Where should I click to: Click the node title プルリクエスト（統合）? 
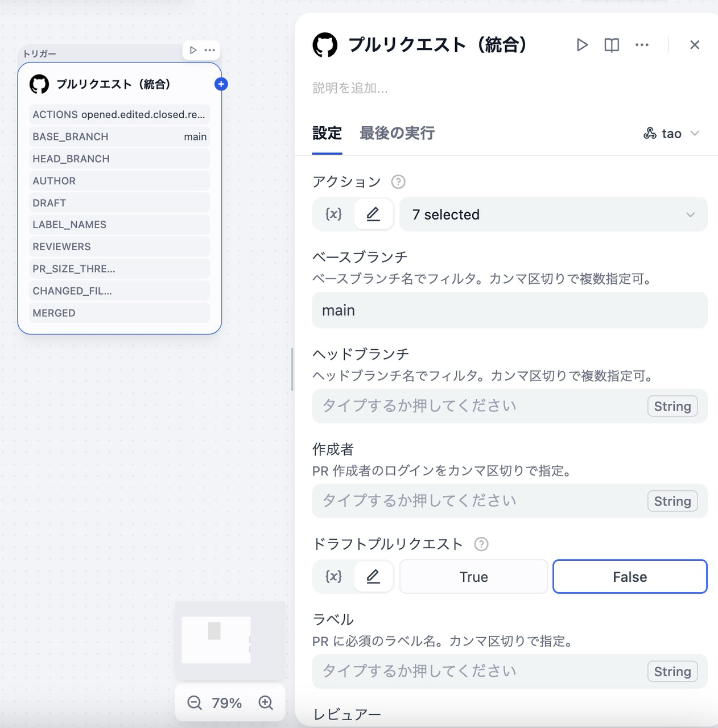pyautogui.click(x=113, y=84)
